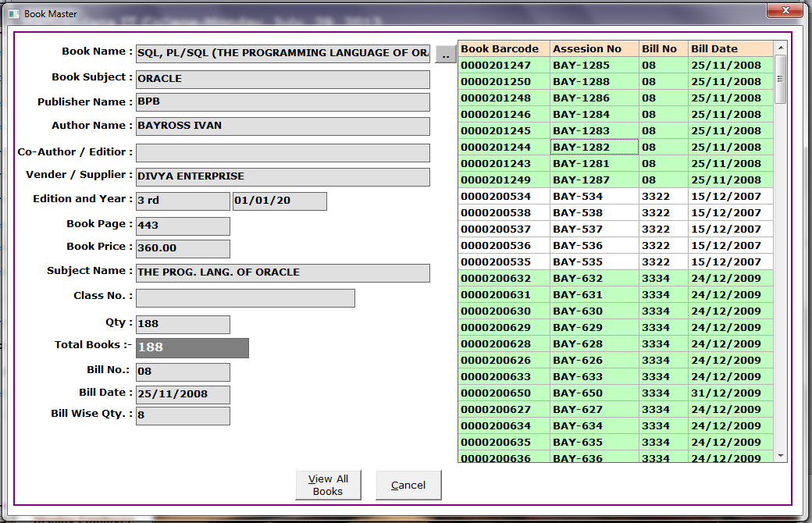
Task: Click the scroll-down arrow of the grid
Action: [x=780, y=455]
